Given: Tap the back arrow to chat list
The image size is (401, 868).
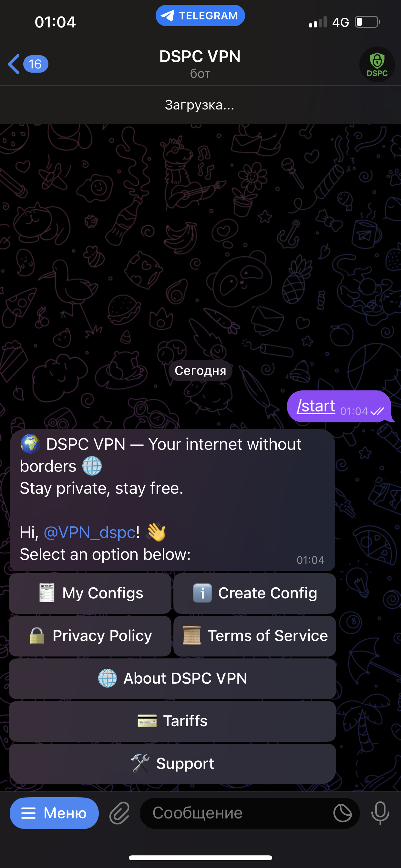Looking at the screenshot, I should [14, 64].
